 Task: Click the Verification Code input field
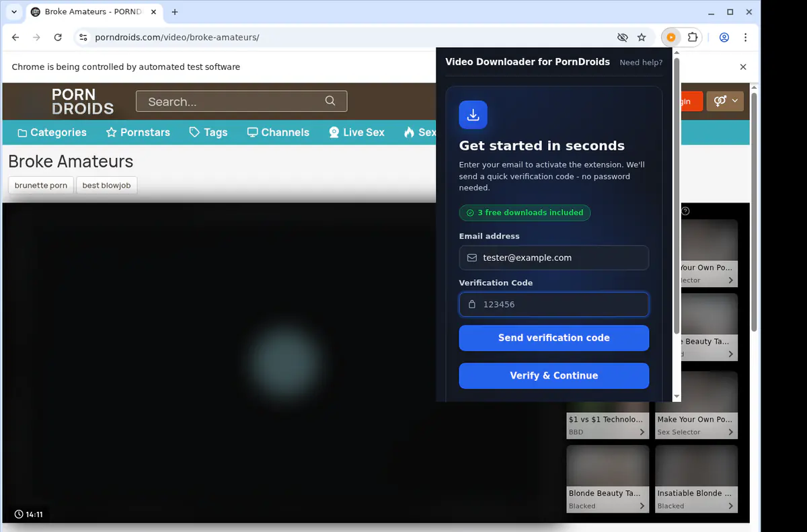(x=554, y=304)
